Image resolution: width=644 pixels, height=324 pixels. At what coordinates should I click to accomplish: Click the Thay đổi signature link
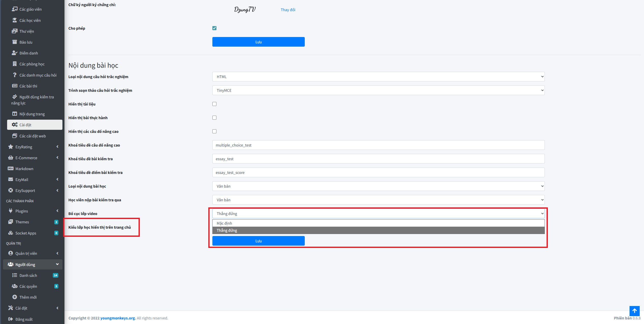(x=288, y=10)
